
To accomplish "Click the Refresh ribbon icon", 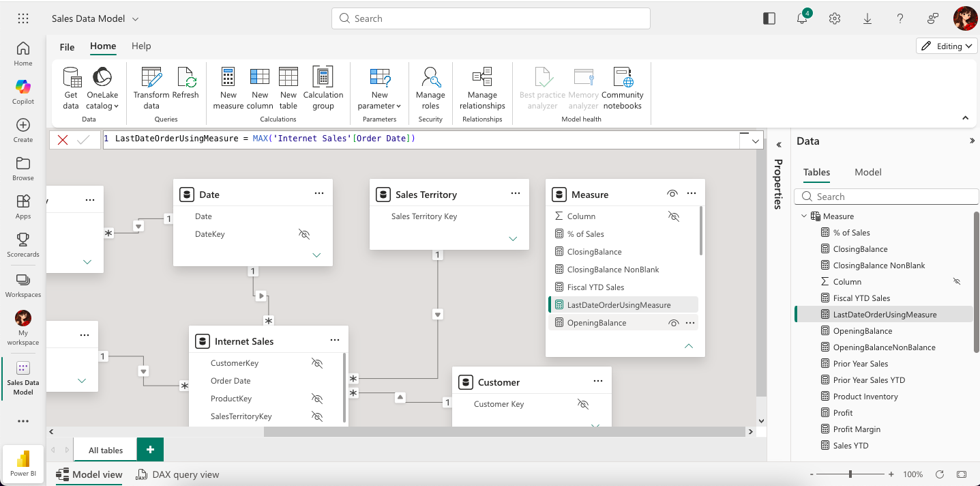I will pos(185,83).
